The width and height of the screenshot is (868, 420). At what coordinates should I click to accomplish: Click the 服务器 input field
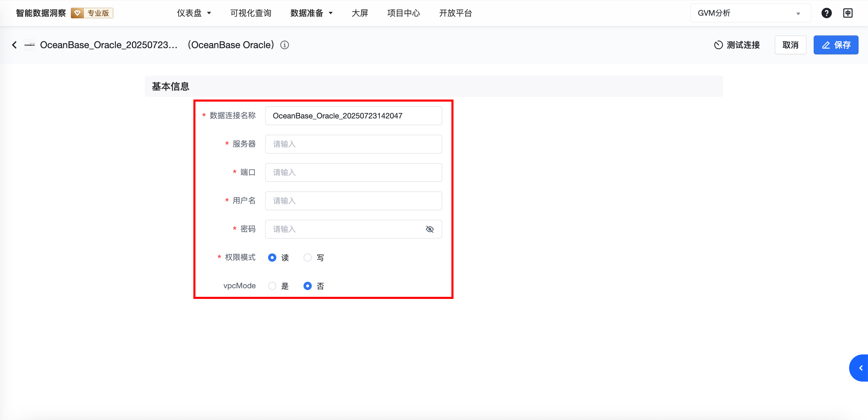(x=353, y=144)
